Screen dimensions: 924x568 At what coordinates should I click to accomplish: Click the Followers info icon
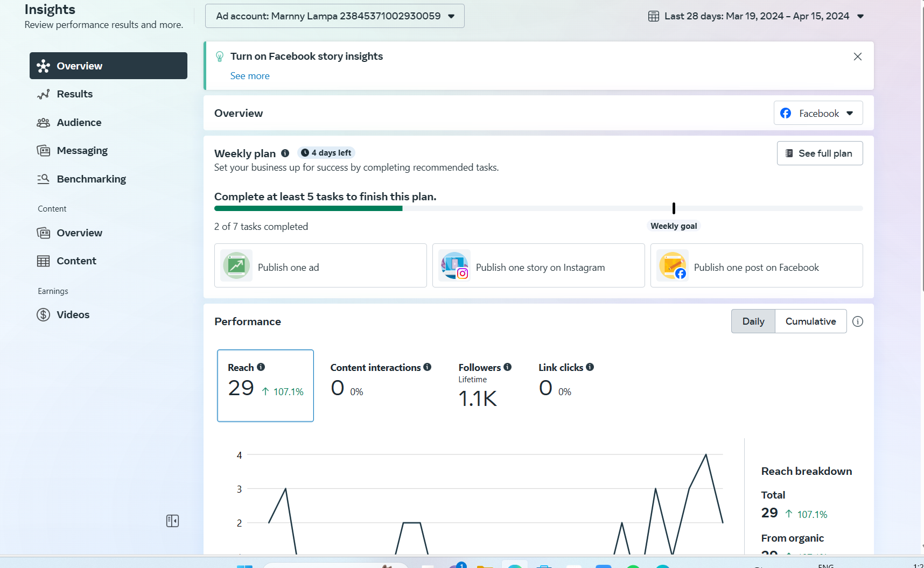[508, 367]
